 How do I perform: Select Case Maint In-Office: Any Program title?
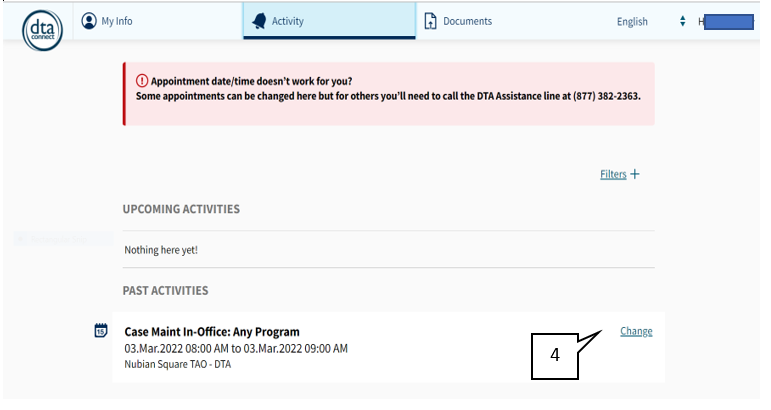point(212,332)
